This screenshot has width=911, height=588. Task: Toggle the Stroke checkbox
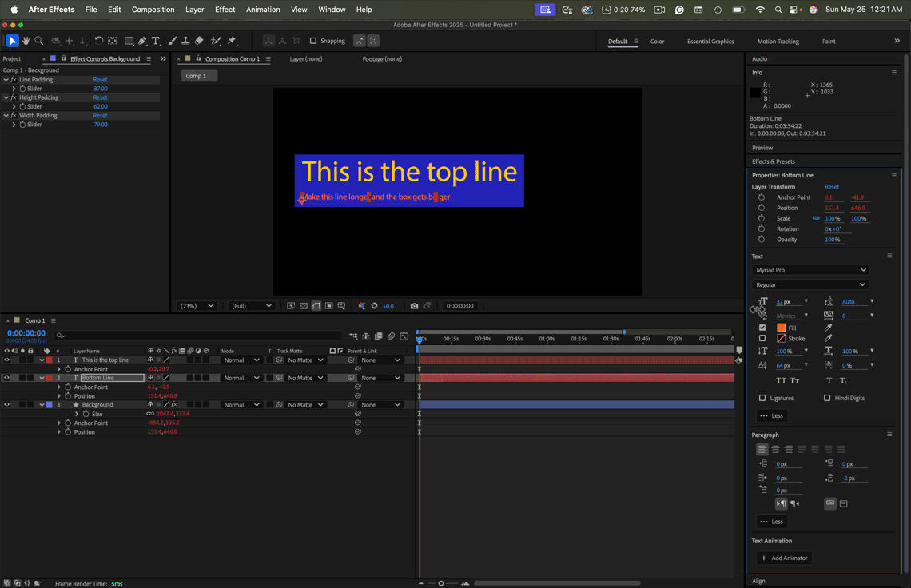click(762, 338)
